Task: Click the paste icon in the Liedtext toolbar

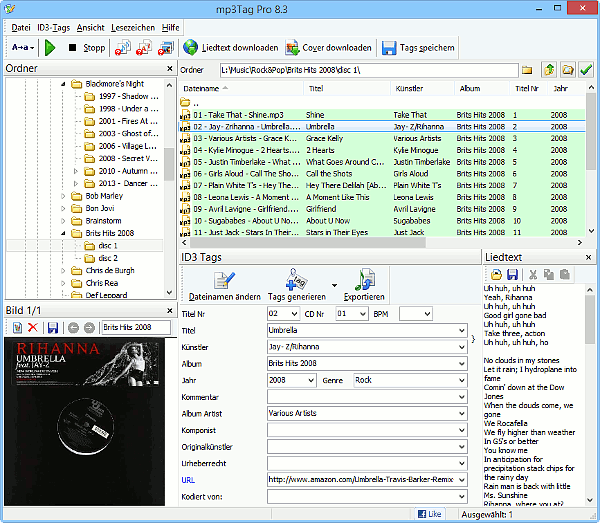Action: [x=565, y=274]
